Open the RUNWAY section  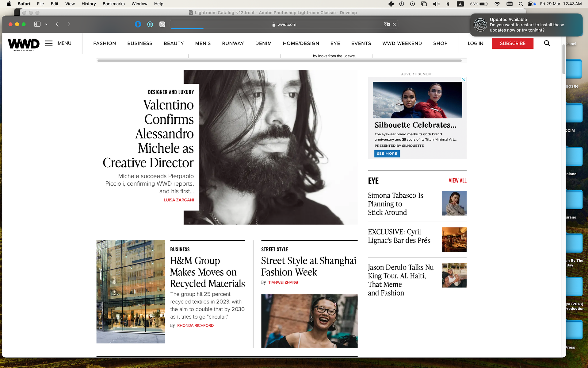tap(233, 43)
